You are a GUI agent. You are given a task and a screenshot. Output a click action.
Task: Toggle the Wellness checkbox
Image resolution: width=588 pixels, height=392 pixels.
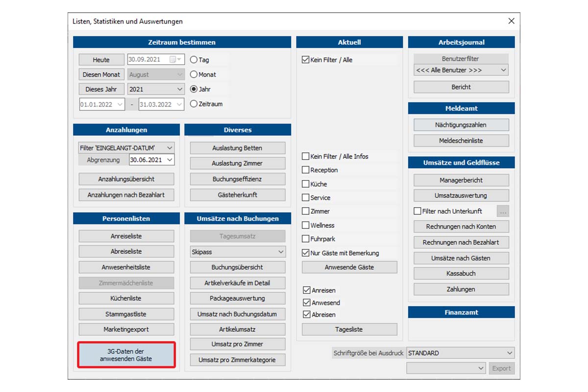(306, 225)
